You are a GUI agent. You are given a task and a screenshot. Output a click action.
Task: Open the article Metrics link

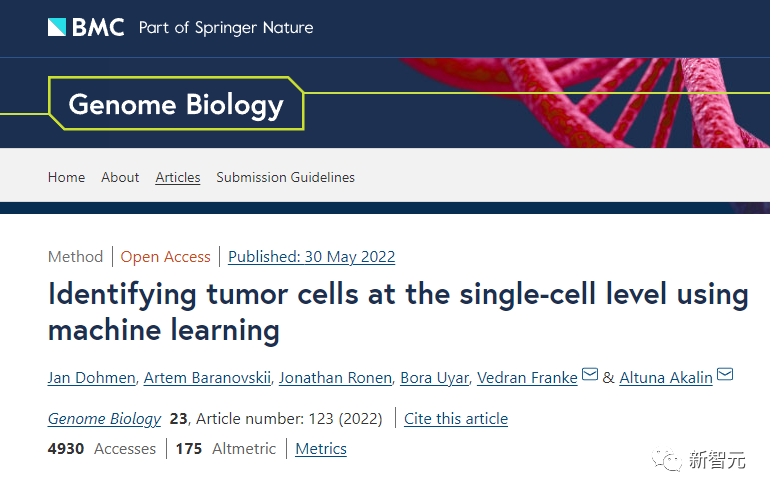click(x=321, y=449)
